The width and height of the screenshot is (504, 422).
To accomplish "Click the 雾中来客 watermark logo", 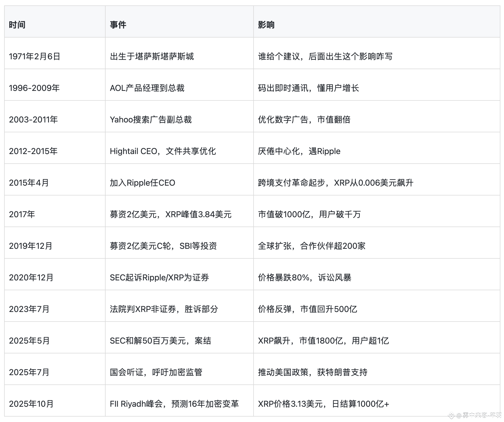I will 451,416.
